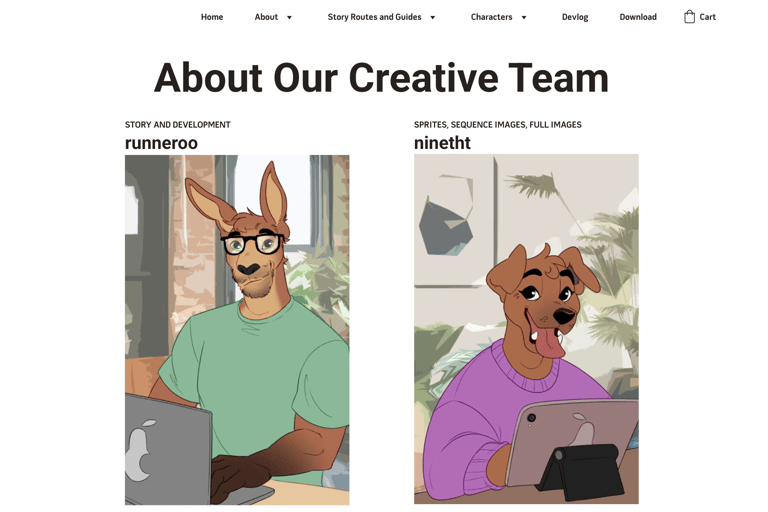768x512 pixels.
Task: Select the ninetht dog portrait image
Action: pos(526,329)
